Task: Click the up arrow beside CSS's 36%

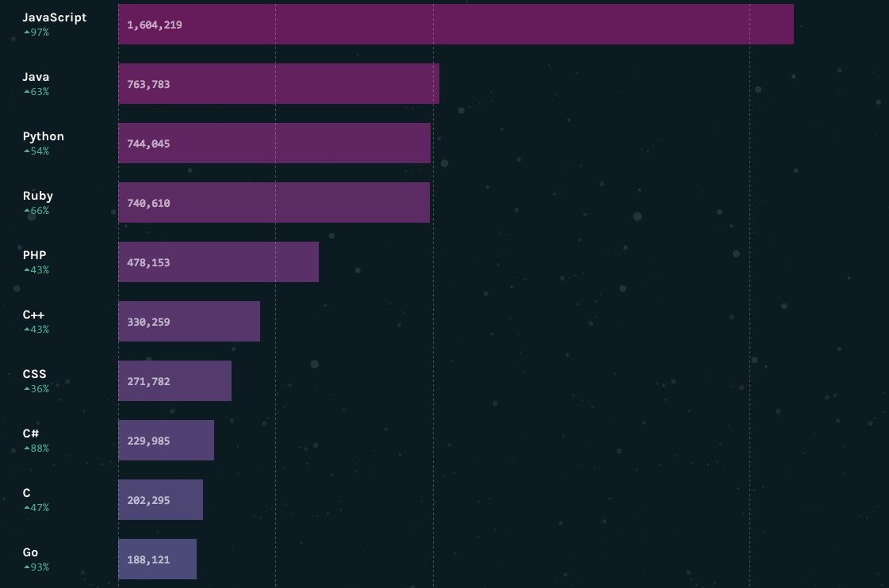Action: pos(26,389)
